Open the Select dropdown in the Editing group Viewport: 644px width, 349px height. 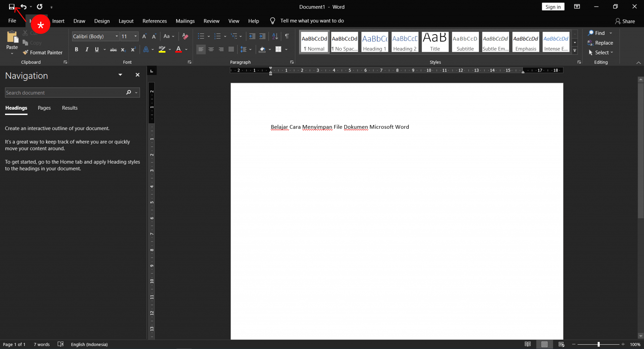(x=601, y=52)
